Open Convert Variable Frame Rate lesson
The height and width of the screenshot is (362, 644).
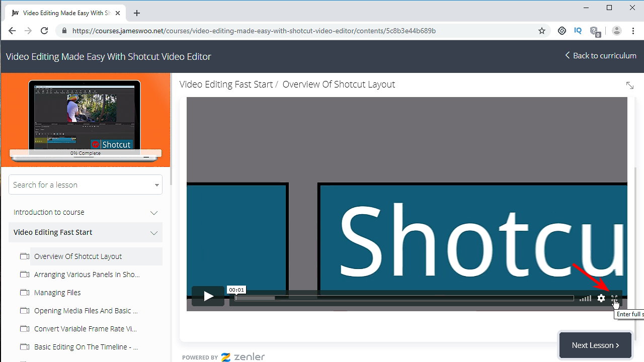click(86, 329)
